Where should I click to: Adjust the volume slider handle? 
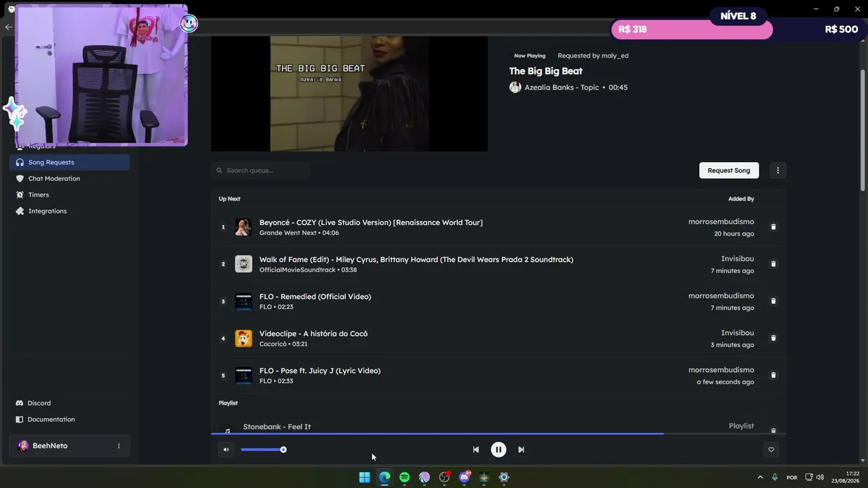click(283, 449)
